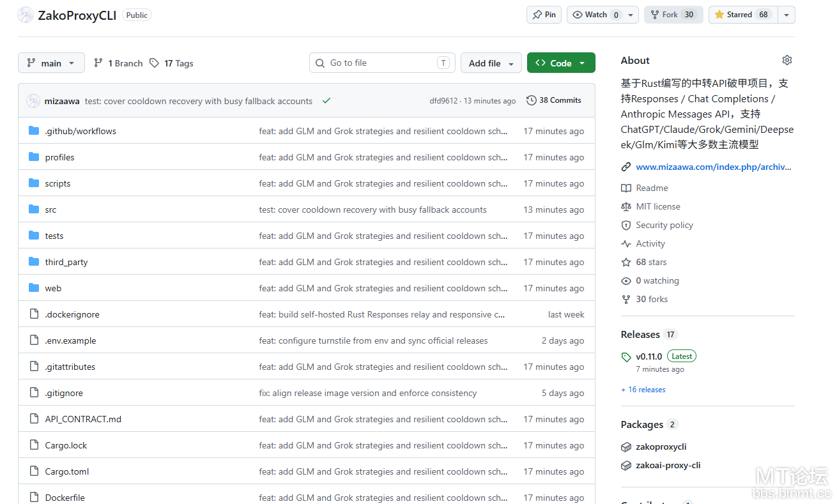Click the zakoai-proxy-cli package icon
The image size is (837, 504).
click(x=626, y=466)
